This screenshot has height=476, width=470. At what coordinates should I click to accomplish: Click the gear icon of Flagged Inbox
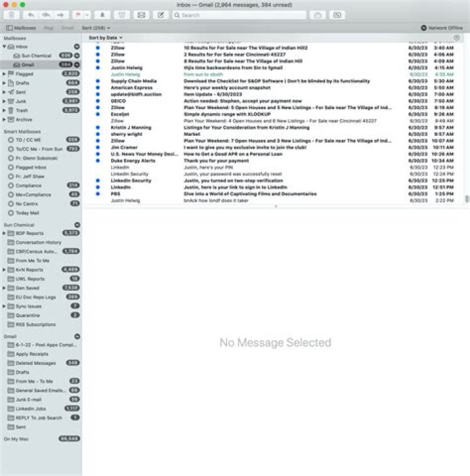(x=10, y=167)
